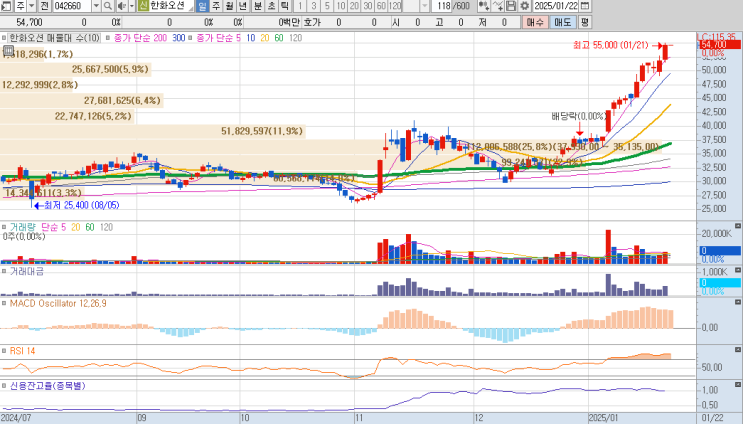Toggle the 분 (minute) chart period

(x=257, y=6)
